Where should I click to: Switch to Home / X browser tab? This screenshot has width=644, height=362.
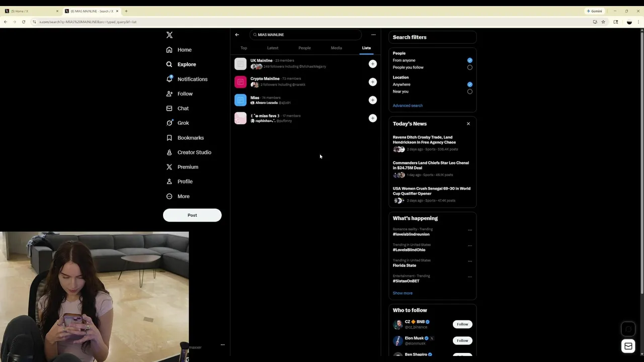pyautogui.click(x=31, y=11)
